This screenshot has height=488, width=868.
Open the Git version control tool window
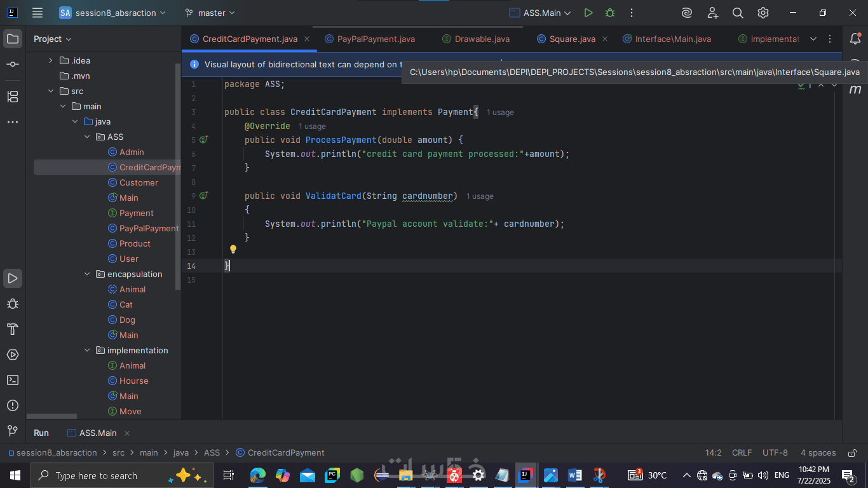click(x=13, y=431)
